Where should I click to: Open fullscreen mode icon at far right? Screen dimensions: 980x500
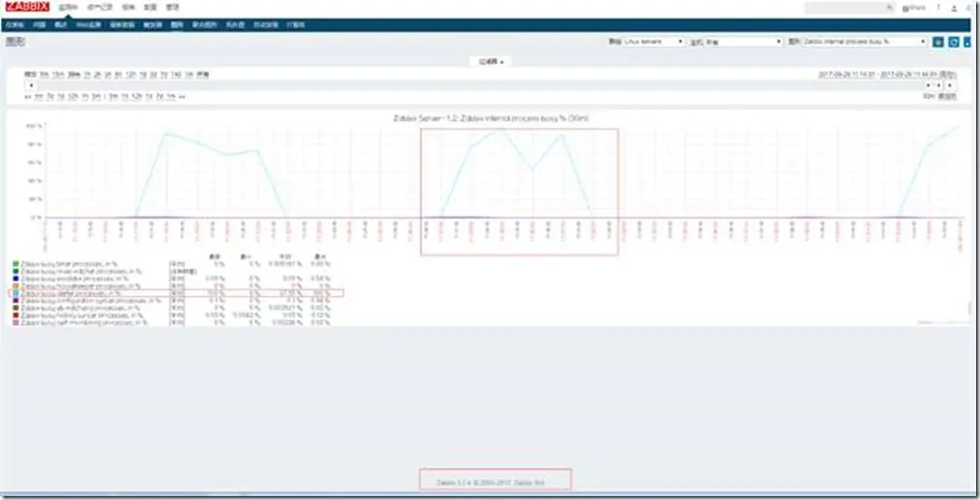[x=967, y=42]
